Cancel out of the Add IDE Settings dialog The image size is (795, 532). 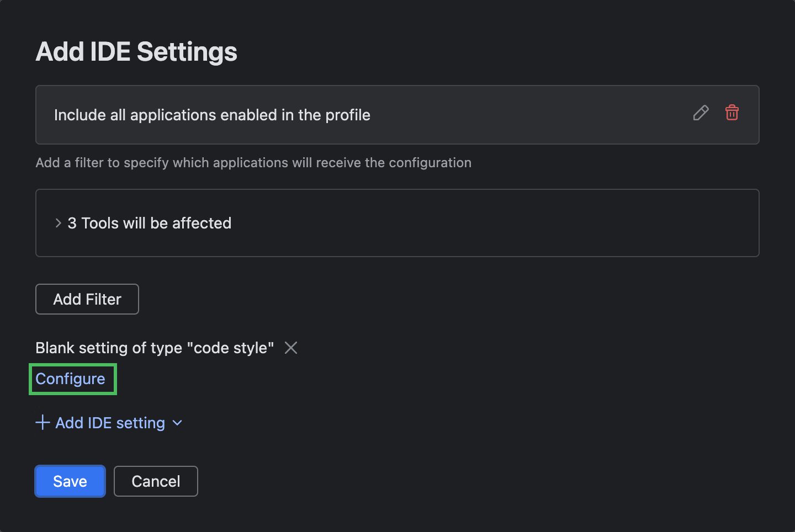[x=156, y=481]
